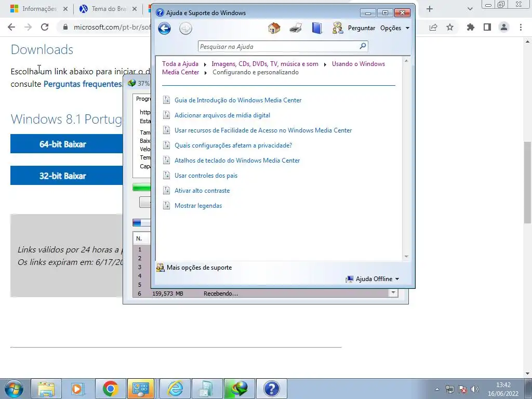Open Chrome from taskbar
532x399 pixels.
tap(110, 389)
